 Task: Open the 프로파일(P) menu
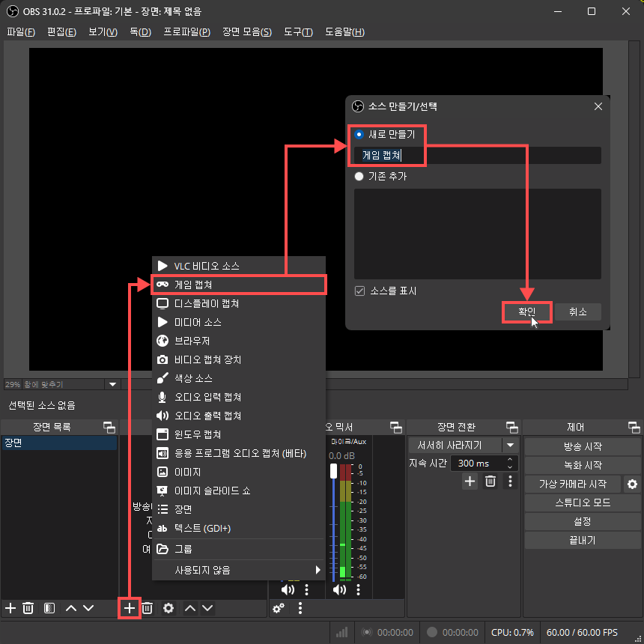(187, 31)
